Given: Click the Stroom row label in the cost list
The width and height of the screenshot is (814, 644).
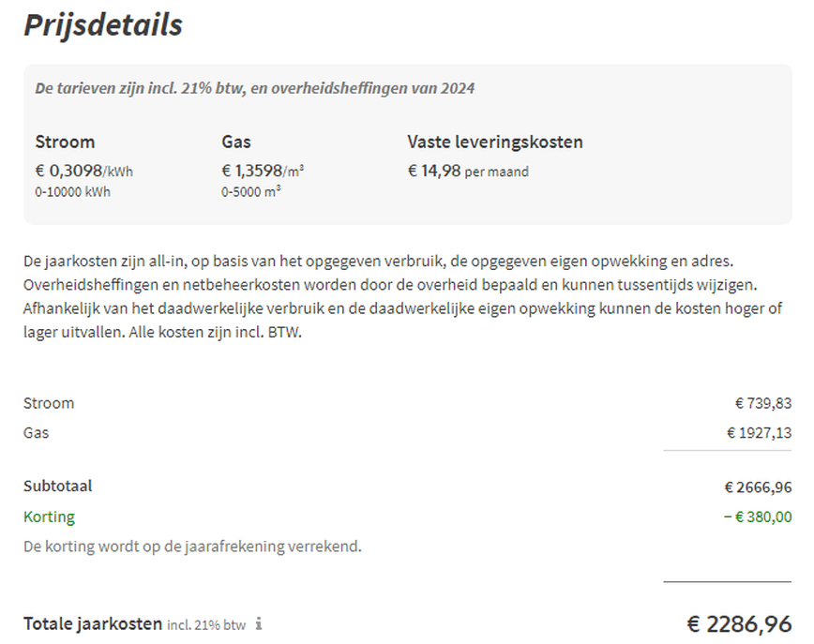Looking at the screenshot, I should (49, 403).
